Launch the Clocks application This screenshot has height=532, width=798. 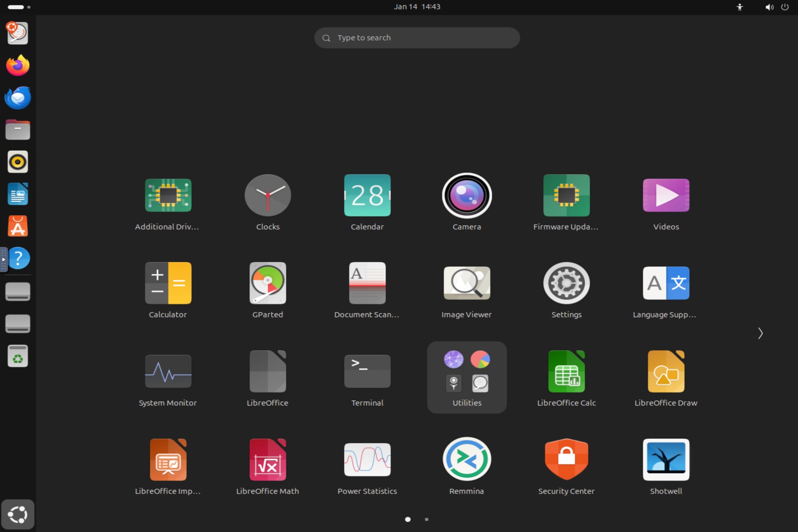tap(268, 203)
